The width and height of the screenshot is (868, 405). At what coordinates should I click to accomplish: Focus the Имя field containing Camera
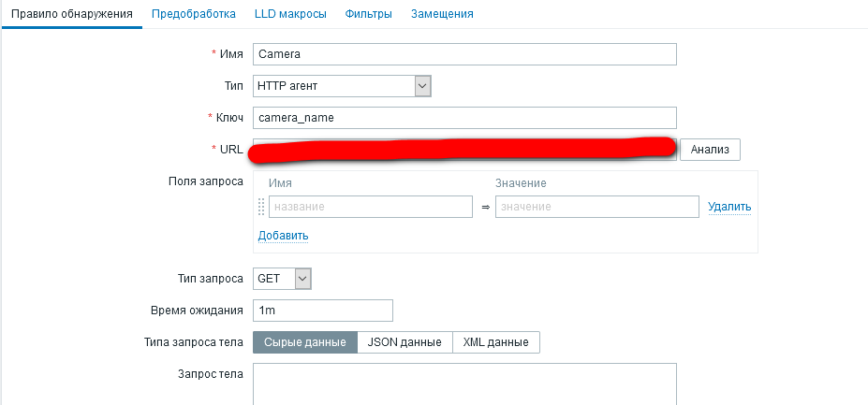pyautogui.click(x=464, y=54)
